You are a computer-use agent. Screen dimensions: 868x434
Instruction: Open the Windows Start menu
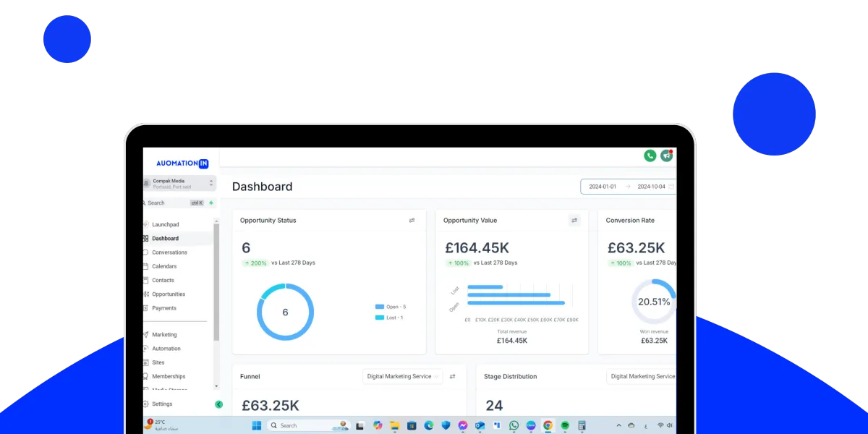coord(256,425)
